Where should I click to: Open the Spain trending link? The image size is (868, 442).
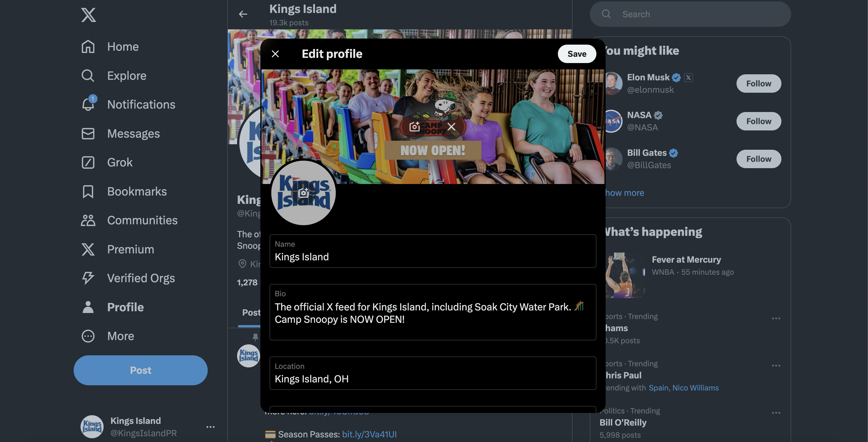click(x=659, y=388)
